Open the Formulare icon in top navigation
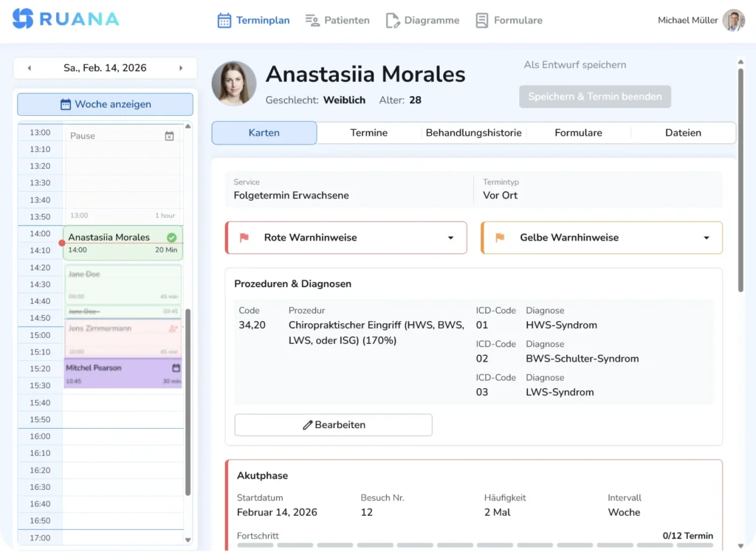 coord(481,20)
